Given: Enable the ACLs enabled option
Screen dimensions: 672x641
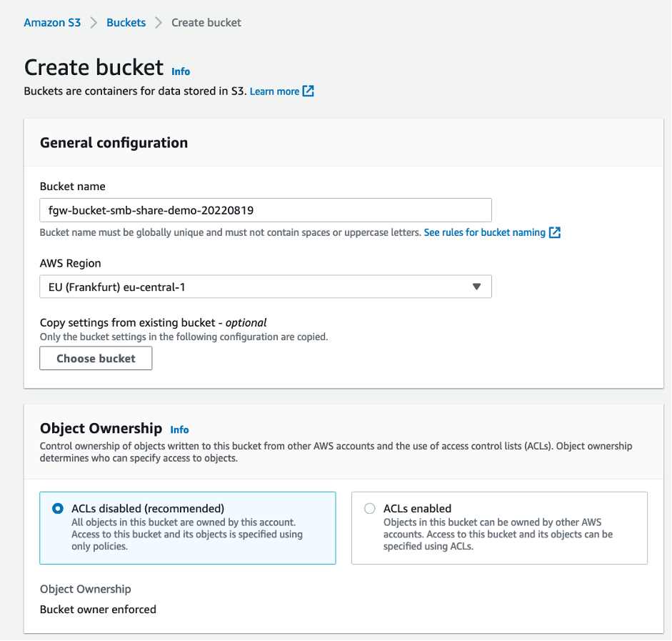Looking at the screenshot, I should [x=369, y=508].
